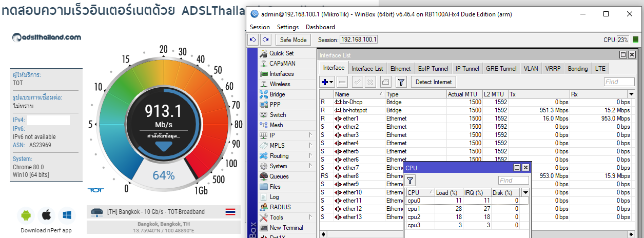Click the CPU window filter funnel
Screen dimensions: 644x238
(411, 180)
